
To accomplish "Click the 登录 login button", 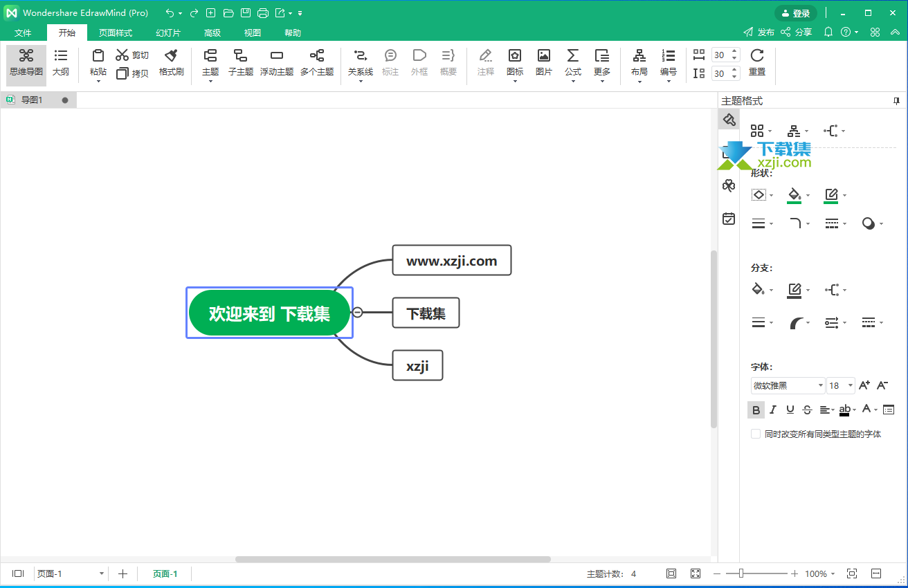I will coord(796,13).
